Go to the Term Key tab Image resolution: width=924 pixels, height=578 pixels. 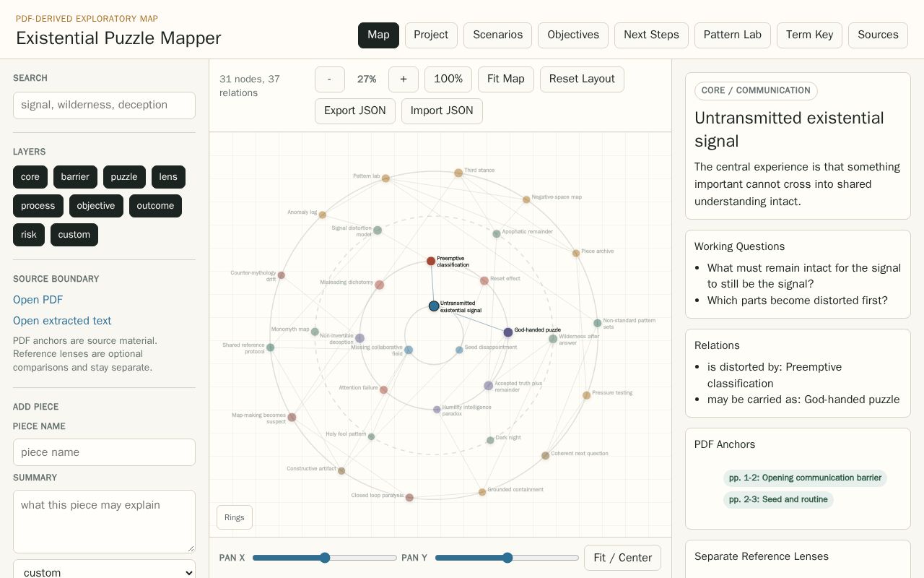click(809, 35)
